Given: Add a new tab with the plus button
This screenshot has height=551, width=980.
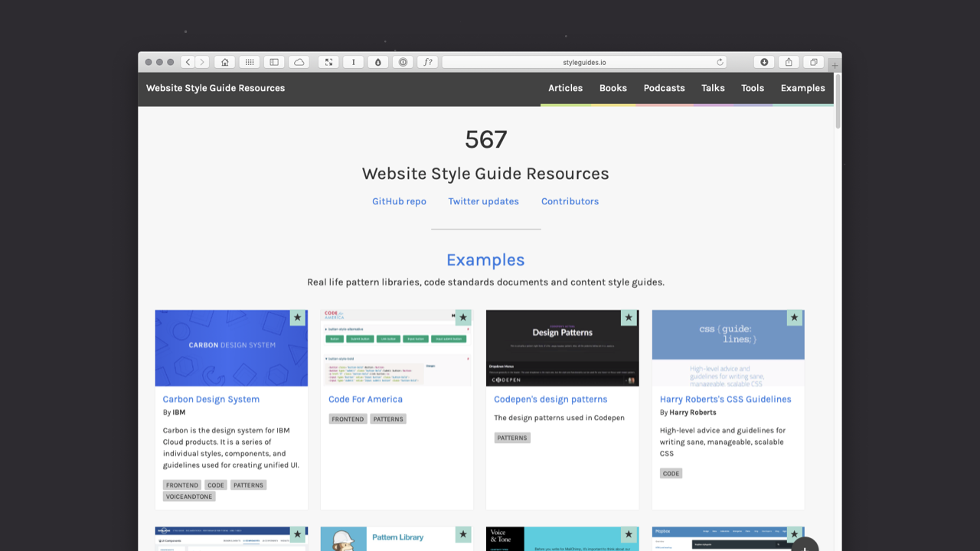Looking at the screenshot, I should (835, 66).
